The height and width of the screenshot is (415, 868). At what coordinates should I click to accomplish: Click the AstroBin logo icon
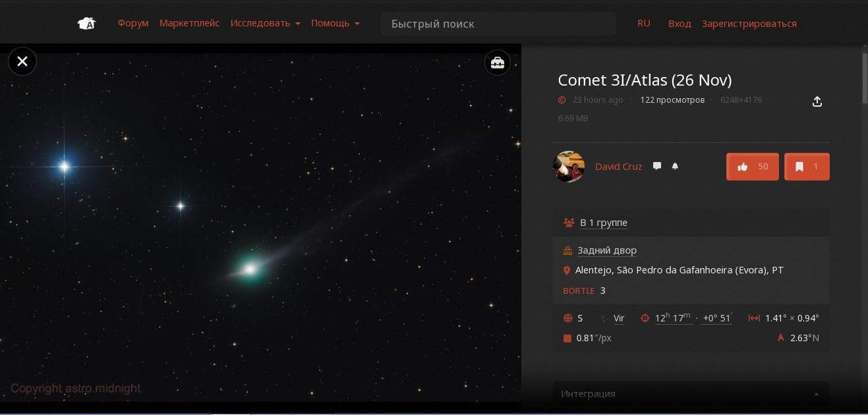coord(86,23)
